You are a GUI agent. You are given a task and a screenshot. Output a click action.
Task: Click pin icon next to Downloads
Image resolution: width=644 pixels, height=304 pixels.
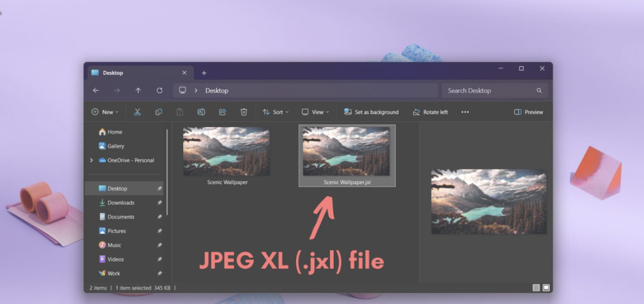point(159,203)
